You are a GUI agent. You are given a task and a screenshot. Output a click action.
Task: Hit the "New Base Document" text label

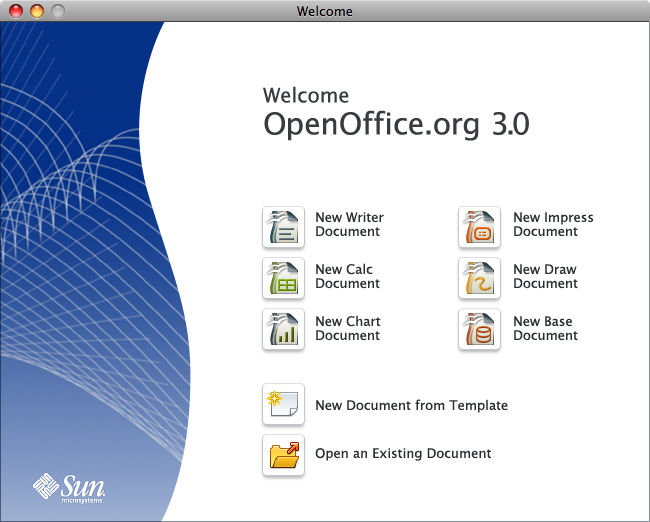pos(545,329)
